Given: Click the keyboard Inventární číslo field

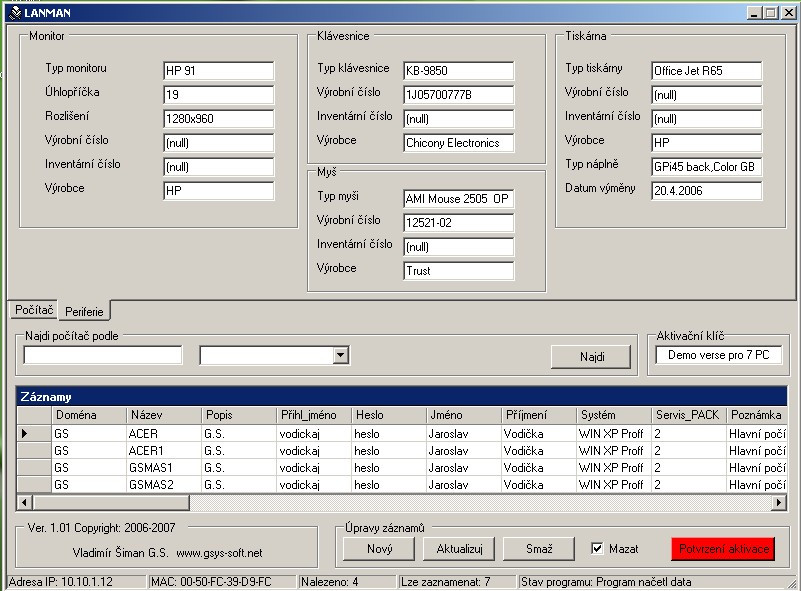Looking at the screenshot, I should (x=458, y=119).
